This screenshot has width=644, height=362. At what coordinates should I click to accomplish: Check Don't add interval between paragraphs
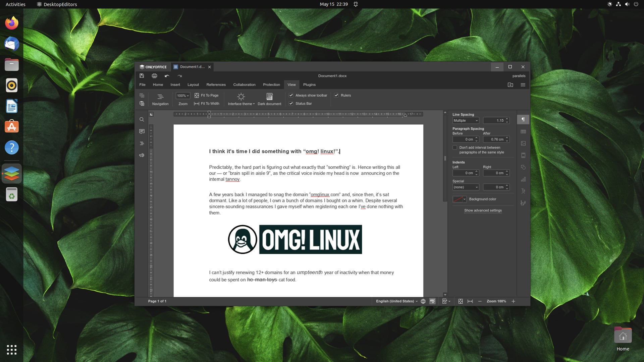coord(455,147)
